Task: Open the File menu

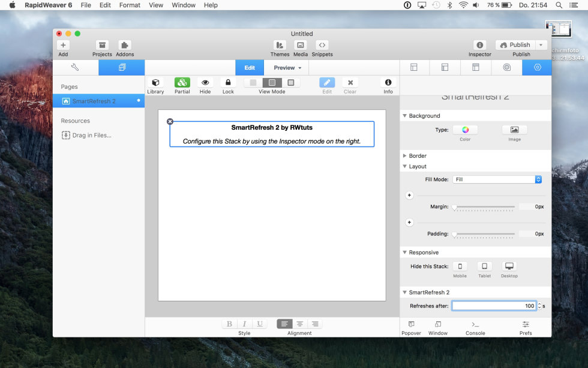Action: point(86,5)
